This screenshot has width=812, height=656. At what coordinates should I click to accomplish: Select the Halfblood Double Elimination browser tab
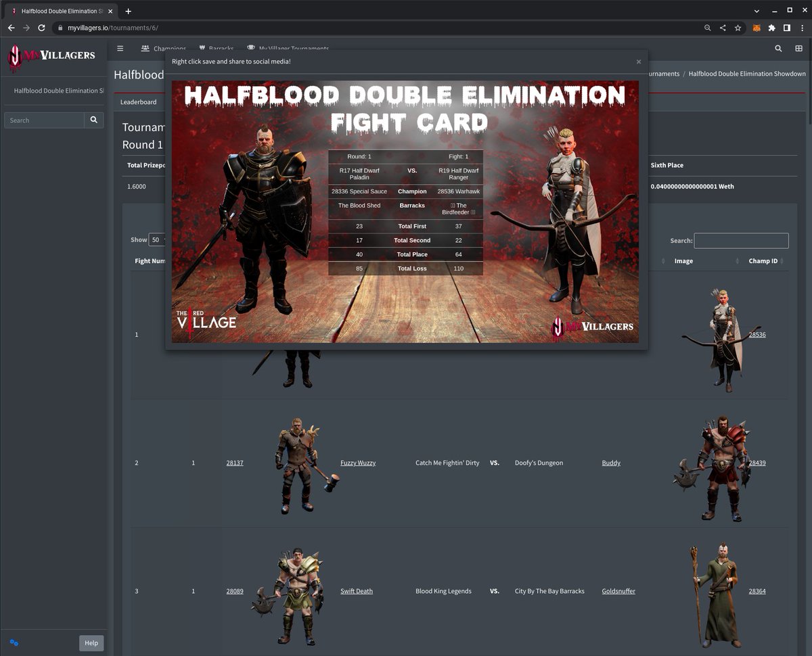click(62, 11)
